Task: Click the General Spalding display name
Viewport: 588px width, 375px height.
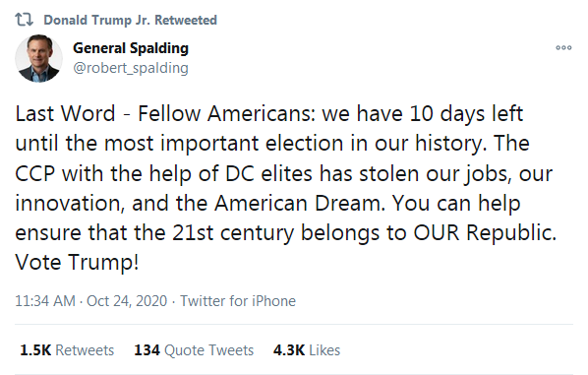Action: (x=131, y=48)
